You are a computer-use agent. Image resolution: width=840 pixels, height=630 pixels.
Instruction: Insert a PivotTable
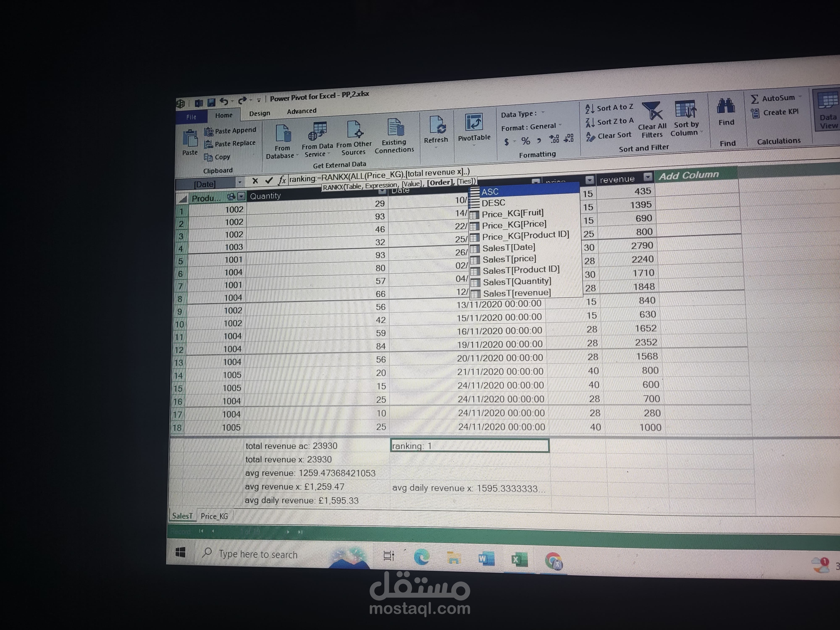pos(474,128)
